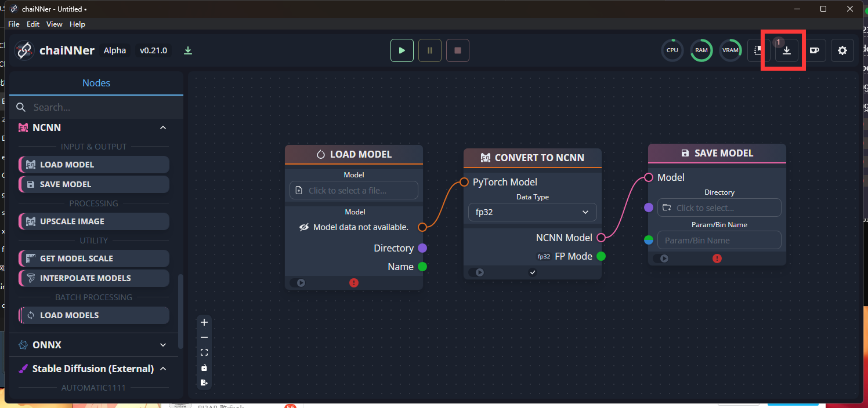The height and width of the screenshot is (408, 868).
Task: Add NCNN Save Model node from sidebar
Action: (x=94, y=184)
